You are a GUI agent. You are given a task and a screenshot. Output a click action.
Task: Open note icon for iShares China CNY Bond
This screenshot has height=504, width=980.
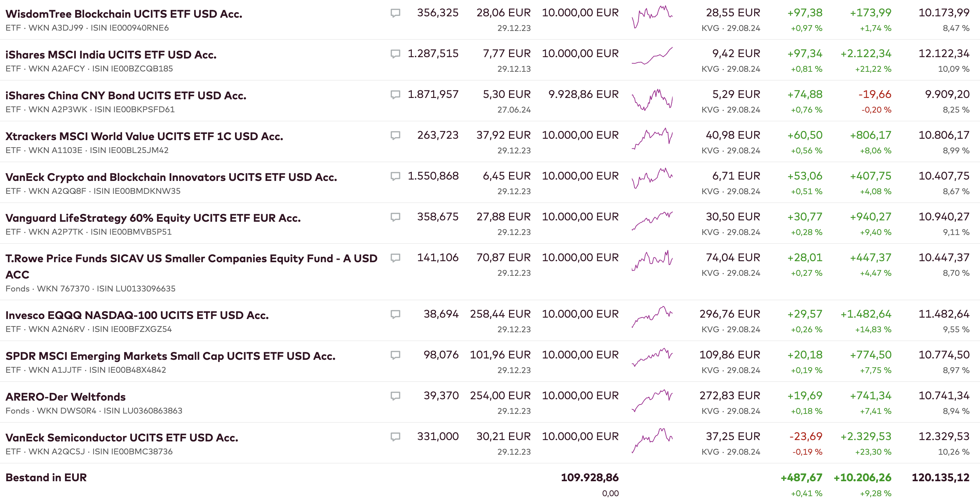pyautogui.click(x=395, y=95)
